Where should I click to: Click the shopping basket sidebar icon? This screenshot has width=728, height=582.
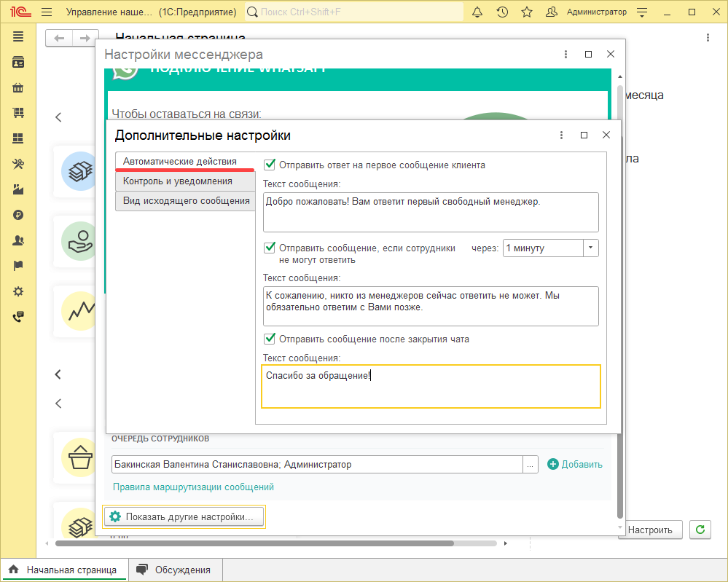click(x=18, y=88)
